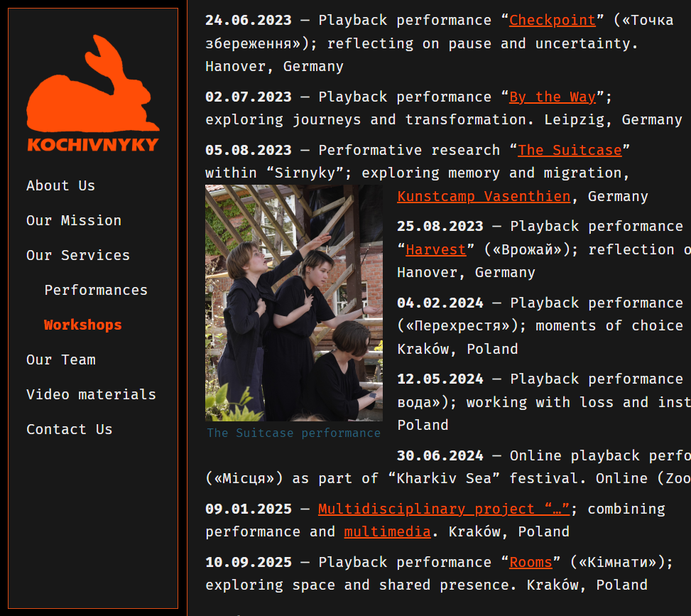Click the date 30.06.2024
This screenshot has width=691, height=616.
click(x=440, y=456)
